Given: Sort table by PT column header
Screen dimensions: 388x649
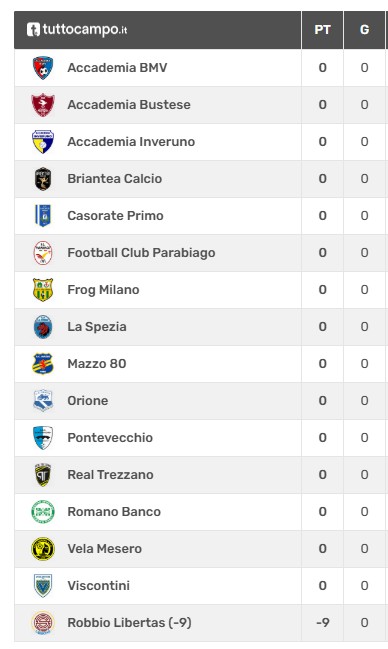Looking at the screenshot, I should click(323, 30).
